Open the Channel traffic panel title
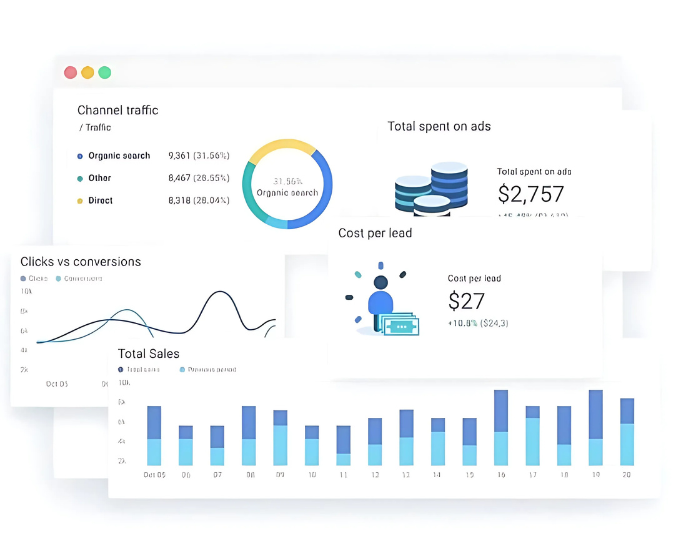Image resolution: width=676 pixels, height=534 pixels. (x=118, y=110)
